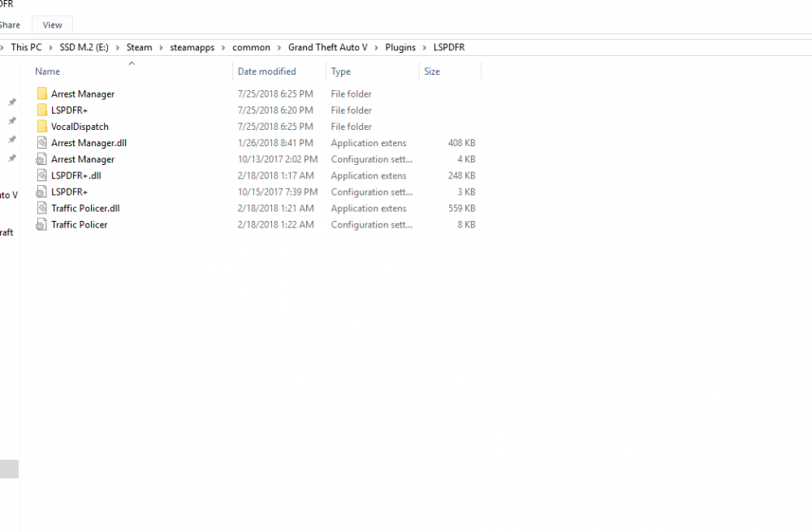This screenshot has height=532, width=812.
Task: Go to This PC in address bar
Action: [26, 47]
